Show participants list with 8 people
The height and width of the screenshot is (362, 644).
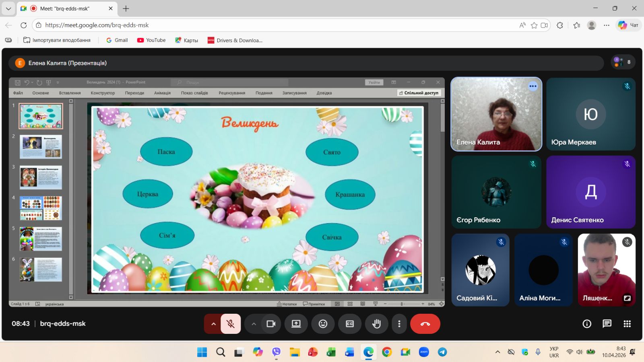click(623, 62)
